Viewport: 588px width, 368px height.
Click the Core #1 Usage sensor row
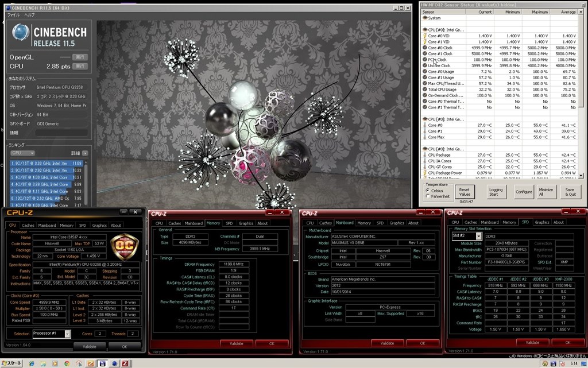(500, 77)
